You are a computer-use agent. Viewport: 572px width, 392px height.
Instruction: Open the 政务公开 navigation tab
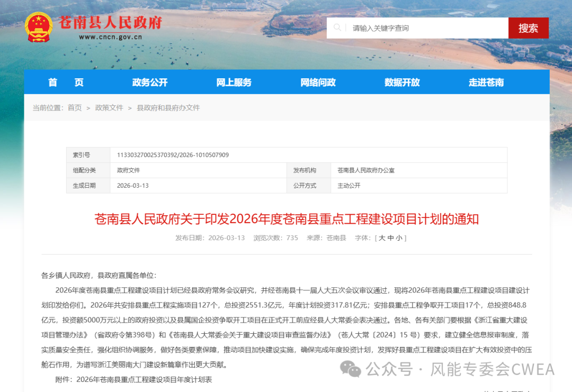pos(150,83)
